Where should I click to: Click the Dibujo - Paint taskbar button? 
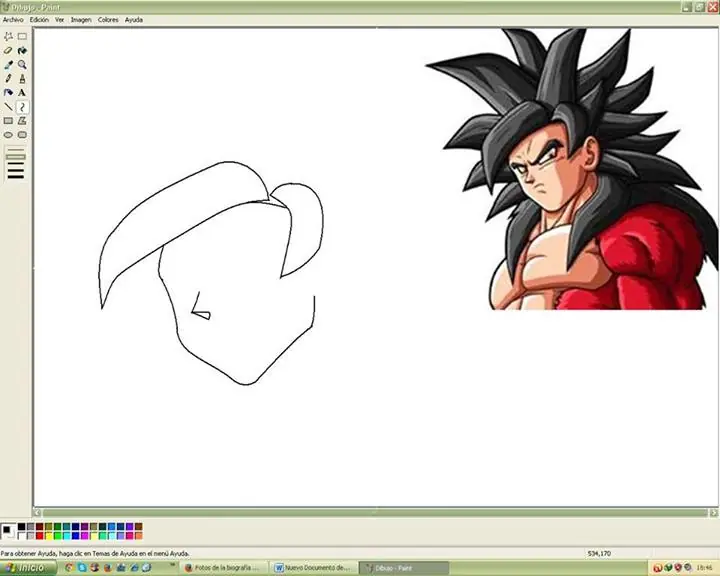(403, 568)
